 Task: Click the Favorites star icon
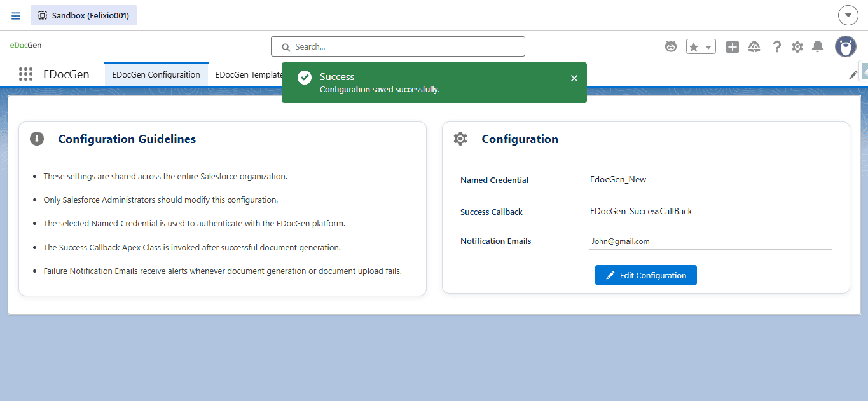(x=694, y=46)
